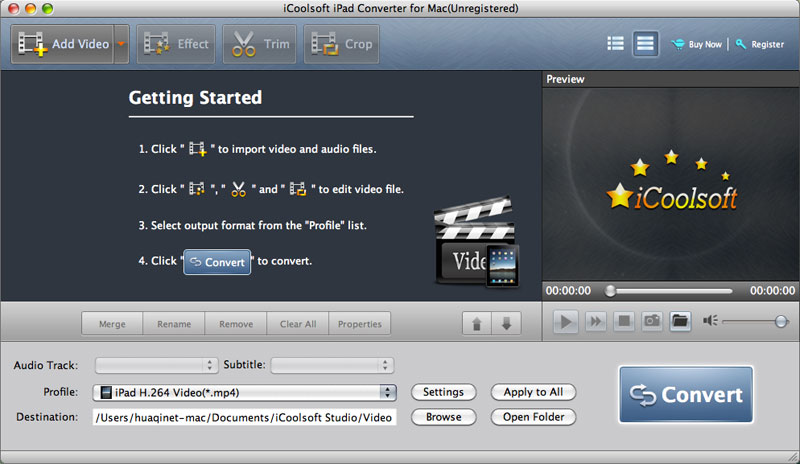Open the Profile format dropdown
800x464 pixels.
pos(245,392)
